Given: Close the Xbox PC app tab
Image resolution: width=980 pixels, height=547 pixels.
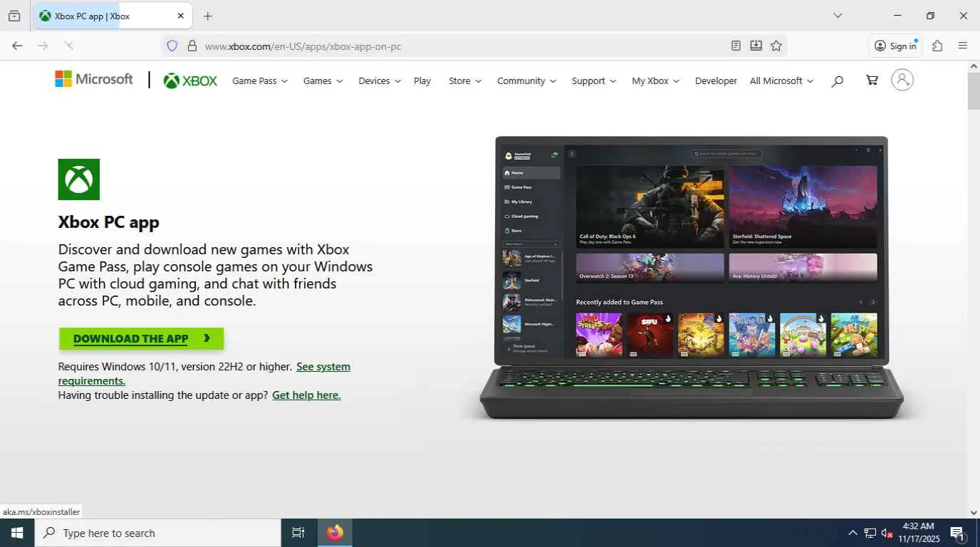Looking at the screenshot, I should [x=180, y=16].
